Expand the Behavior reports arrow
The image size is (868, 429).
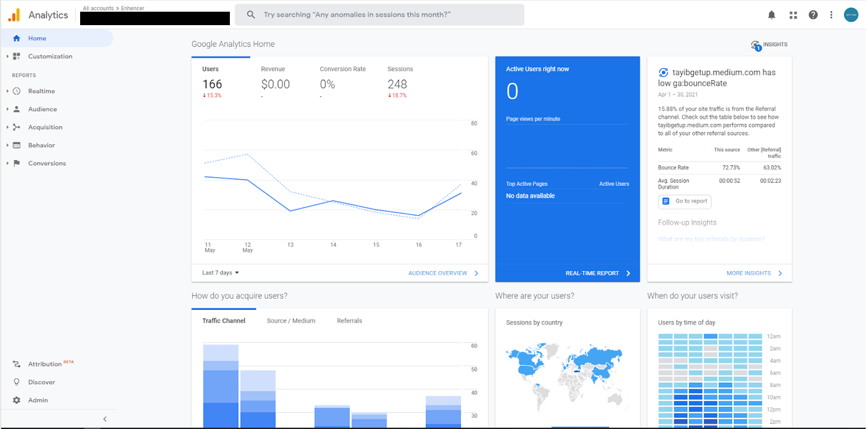click(8, 146)
